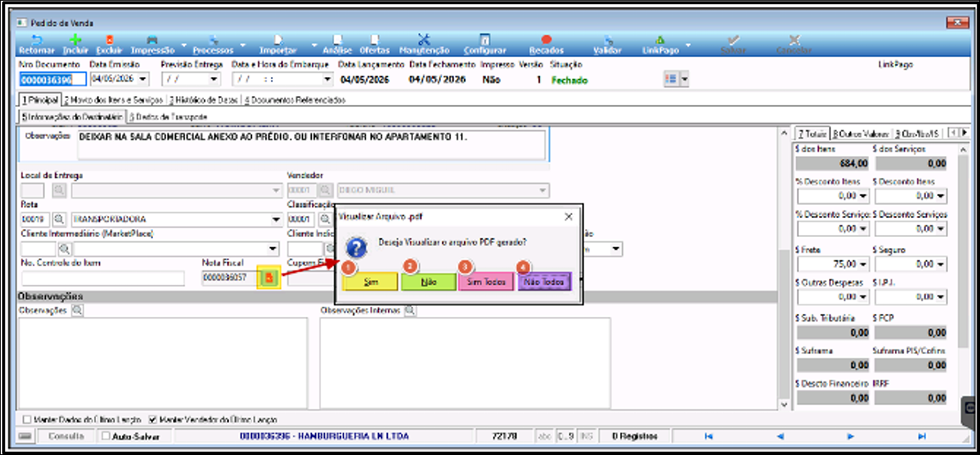Click Não in the PDF dialog
This screenshot has height=455, width=980.
(x=429, y=281)
